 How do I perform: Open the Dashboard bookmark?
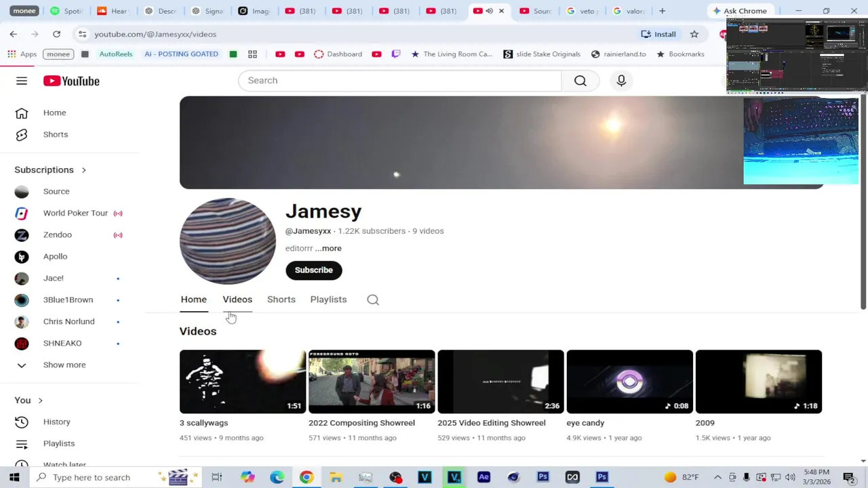(x=338, y=54)
